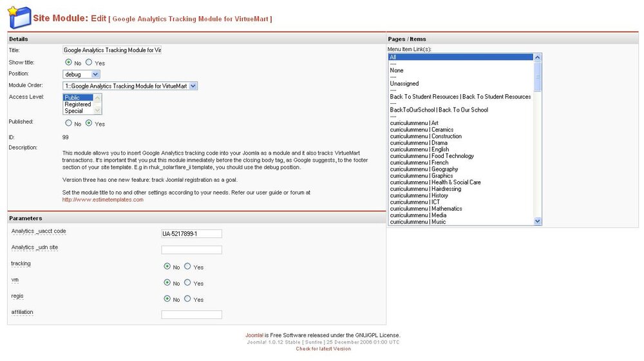Select curriculummenu | French item

point(460,162)
